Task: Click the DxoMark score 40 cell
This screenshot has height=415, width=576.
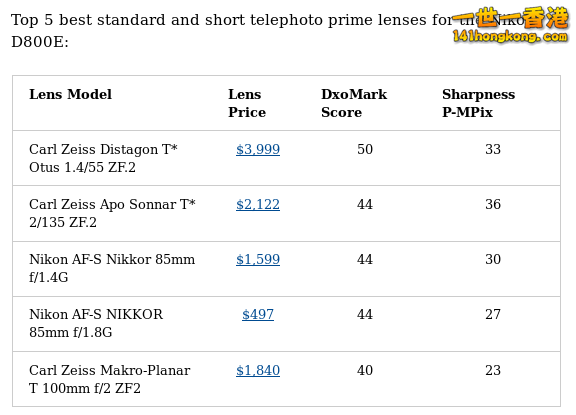Action: click(365, 371)
